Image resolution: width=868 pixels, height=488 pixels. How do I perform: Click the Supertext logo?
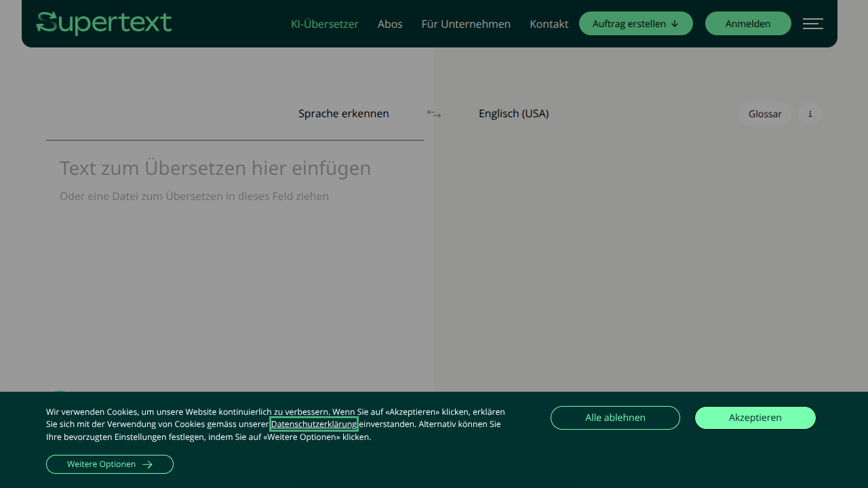[x=104, y=23]
